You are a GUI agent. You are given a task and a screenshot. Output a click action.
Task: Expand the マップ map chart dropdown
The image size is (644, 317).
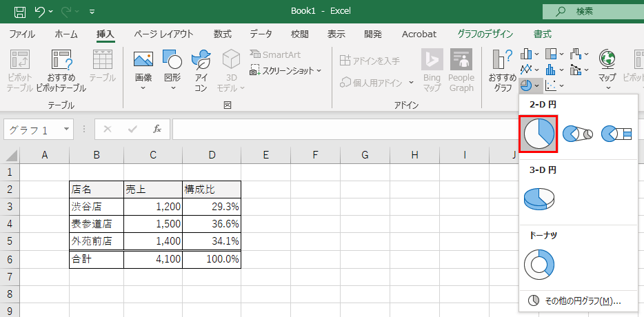click(x=607, y=88)
